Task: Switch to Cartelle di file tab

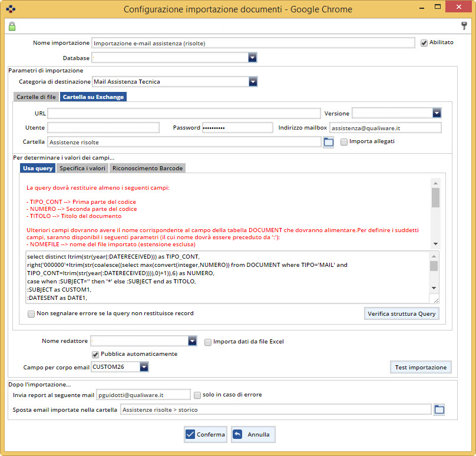Action: (37, 97)
